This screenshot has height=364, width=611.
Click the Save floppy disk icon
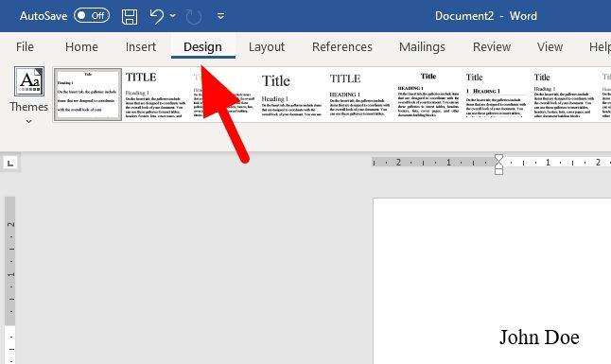[x=130, y=16]
